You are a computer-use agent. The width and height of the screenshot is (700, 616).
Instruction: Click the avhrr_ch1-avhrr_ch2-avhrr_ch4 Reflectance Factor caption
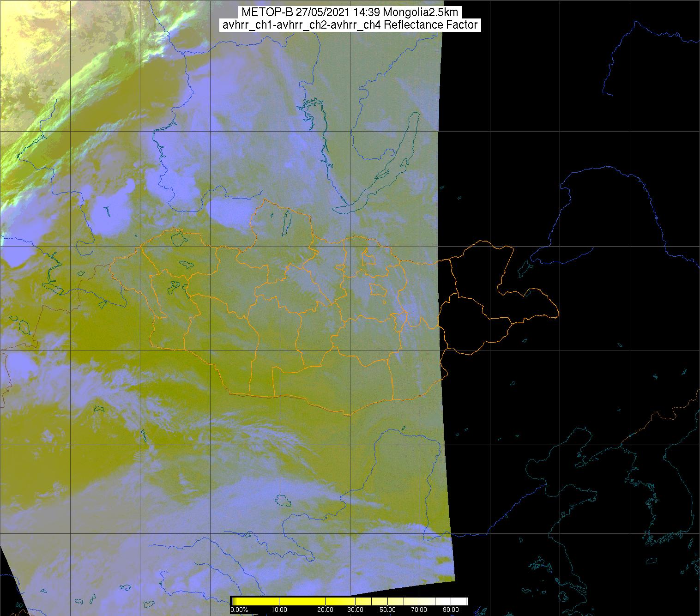click(x=350, y=25)
